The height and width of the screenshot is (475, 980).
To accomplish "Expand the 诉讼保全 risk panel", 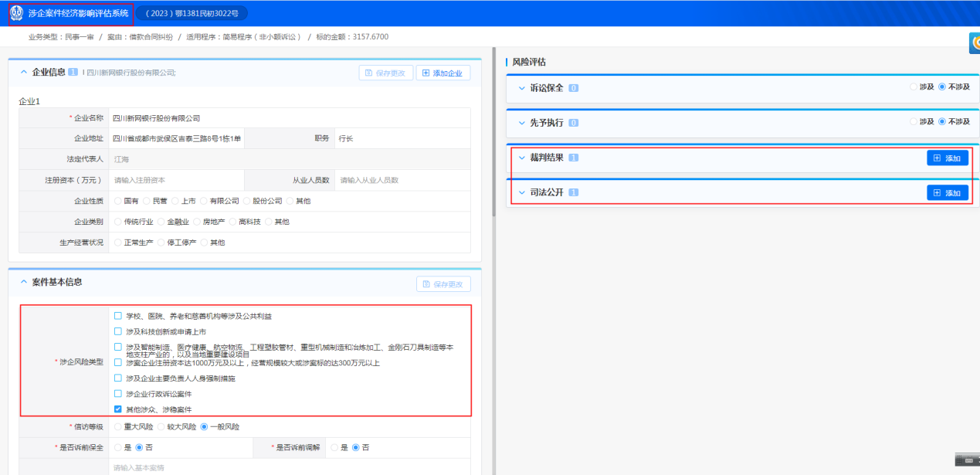I will pyautogui.click(x=521, y=88).
